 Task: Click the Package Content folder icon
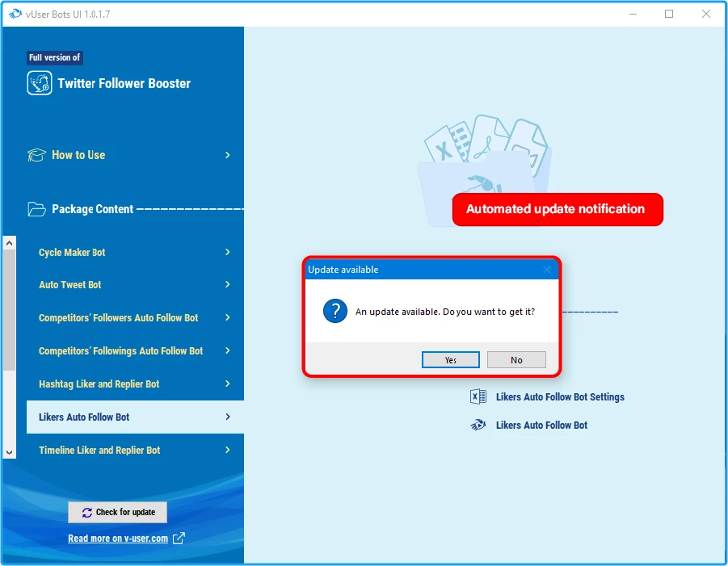pyautogui.click(x=36, y=209)
